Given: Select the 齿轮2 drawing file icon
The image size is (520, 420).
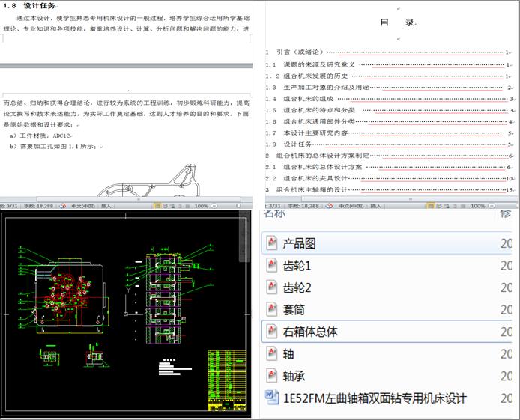Looking at the screenshot, I should [272, 287].
